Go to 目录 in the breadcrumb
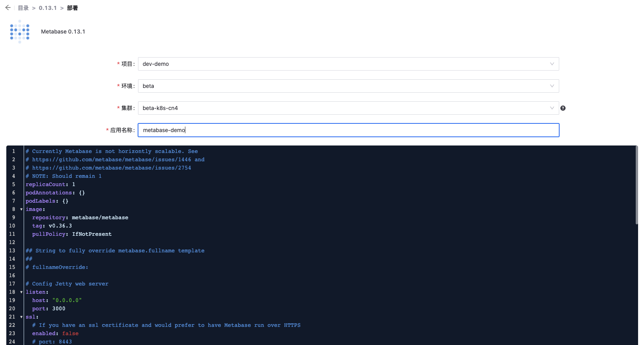The width and height of the screenshot is (644, 345). [x=23, y=8]
